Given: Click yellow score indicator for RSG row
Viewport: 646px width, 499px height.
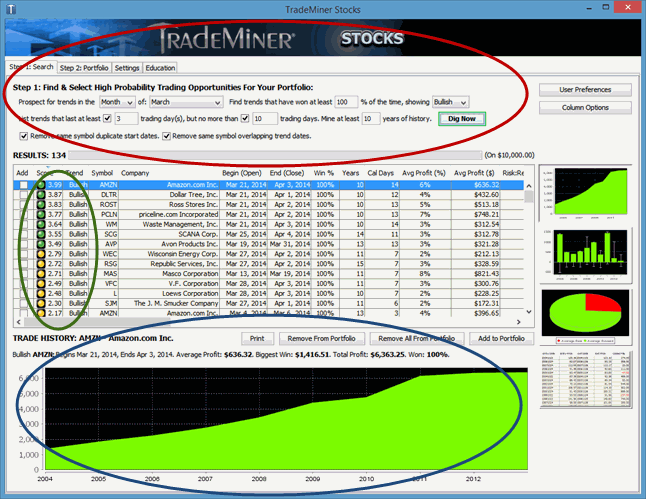Looking at the screenshot, I should 41,264.
